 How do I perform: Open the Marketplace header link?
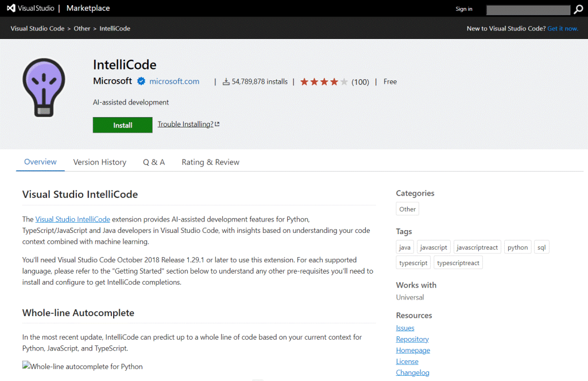88,8
